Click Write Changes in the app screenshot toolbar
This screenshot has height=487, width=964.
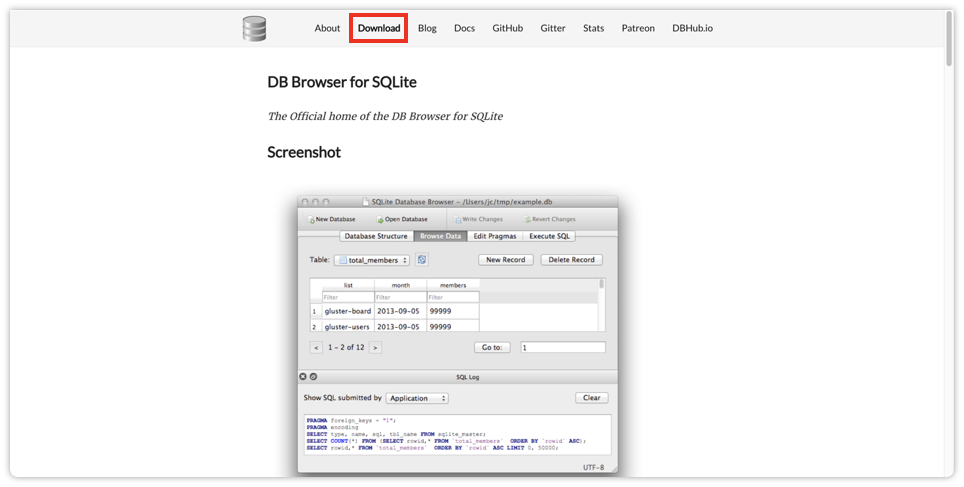tap(478, 220)
